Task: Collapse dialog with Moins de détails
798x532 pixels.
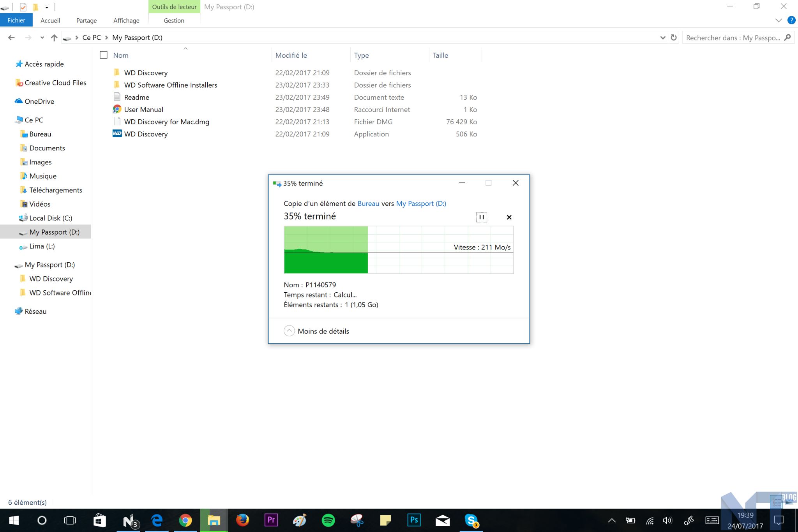Action: [x=316, y=331]
